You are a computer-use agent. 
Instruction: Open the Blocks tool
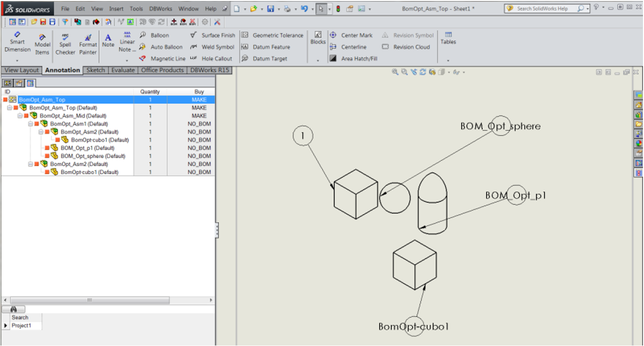click(x=318, y=38)
